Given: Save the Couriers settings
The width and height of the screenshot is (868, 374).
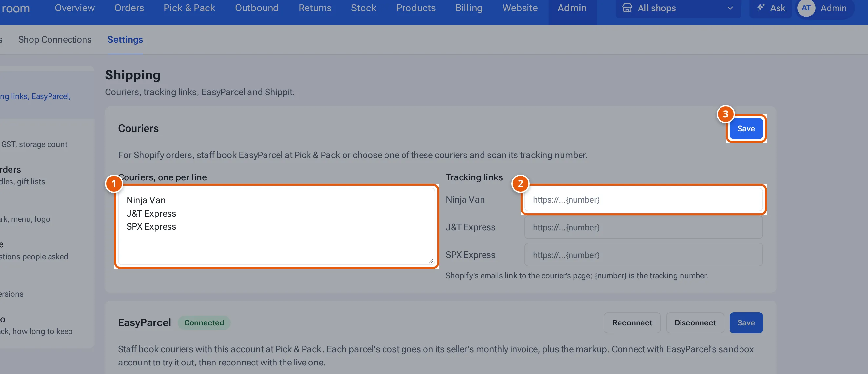Looking at the screenshot, I should pos(746,129).
